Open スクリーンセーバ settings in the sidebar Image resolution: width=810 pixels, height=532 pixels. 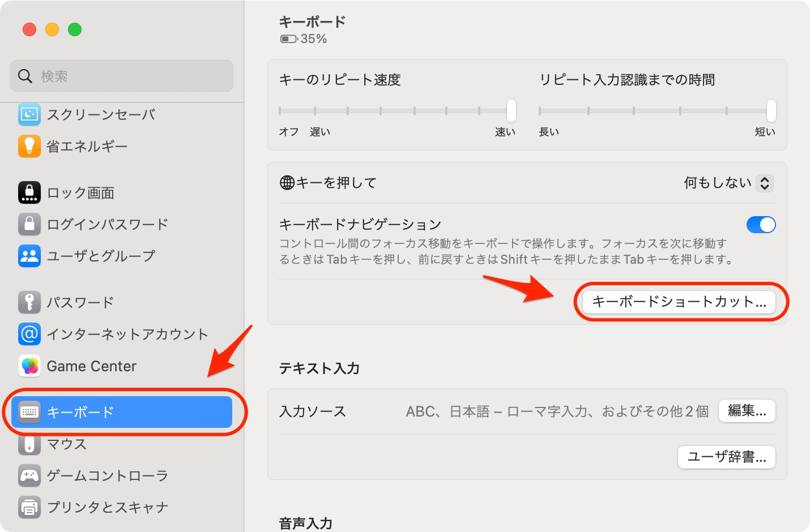tap(122, 115)
